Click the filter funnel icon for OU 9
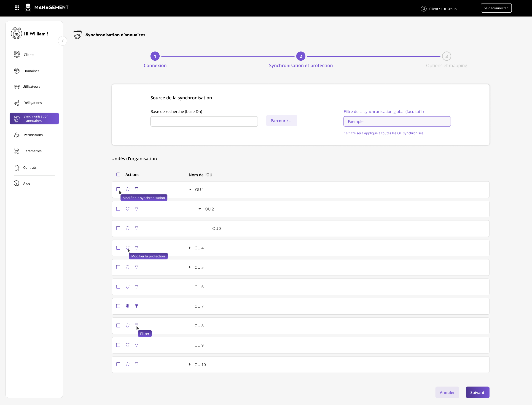 (x=137, y=345)
